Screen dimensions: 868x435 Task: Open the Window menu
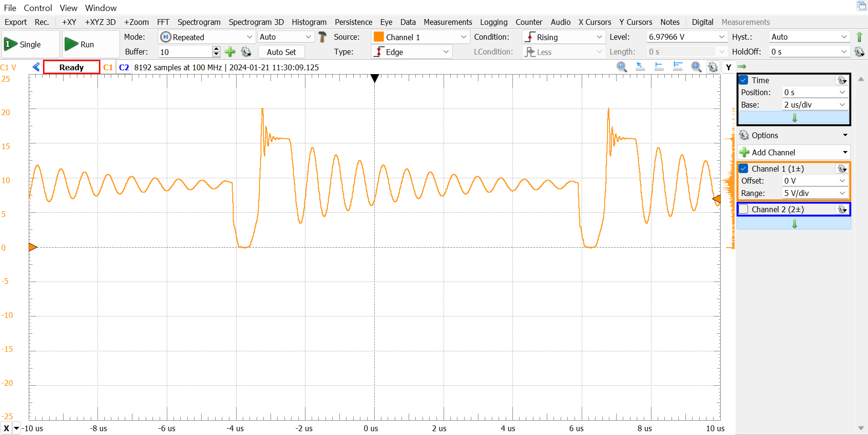101,8
